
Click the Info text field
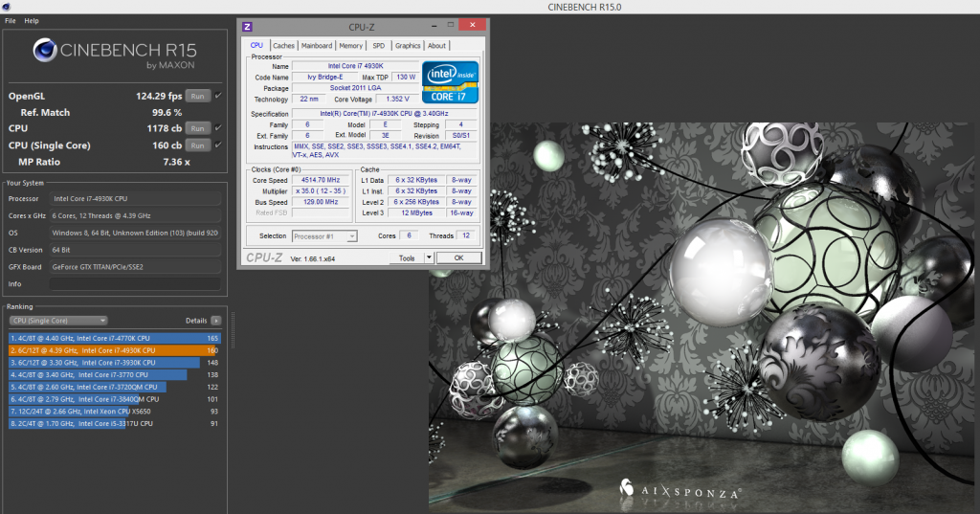click(135, 284)
